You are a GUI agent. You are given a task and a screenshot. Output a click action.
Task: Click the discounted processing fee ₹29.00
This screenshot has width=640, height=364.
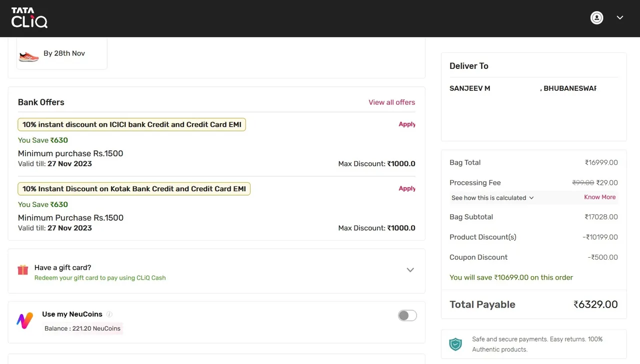pyautogui.click(x=607, y=183)
